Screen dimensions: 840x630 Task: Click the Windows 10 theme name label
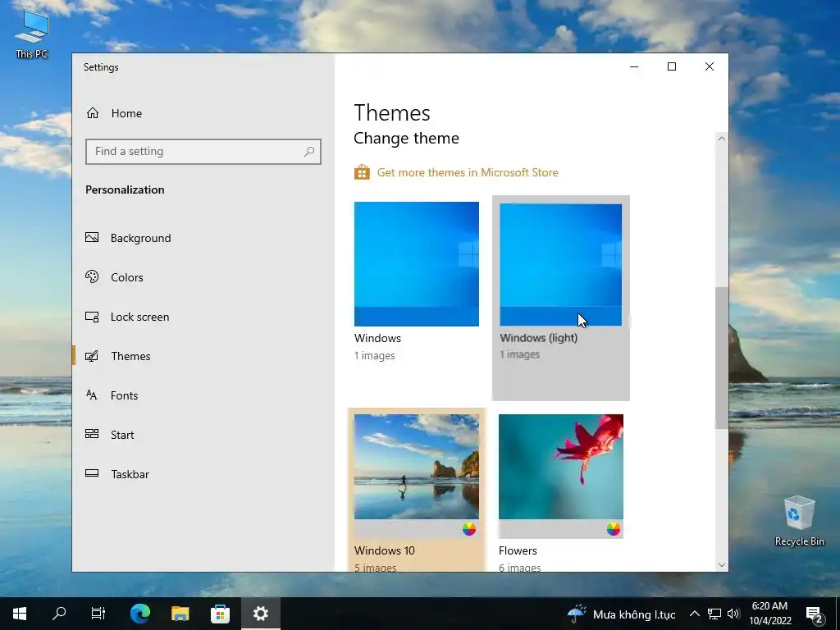point(384,550)
